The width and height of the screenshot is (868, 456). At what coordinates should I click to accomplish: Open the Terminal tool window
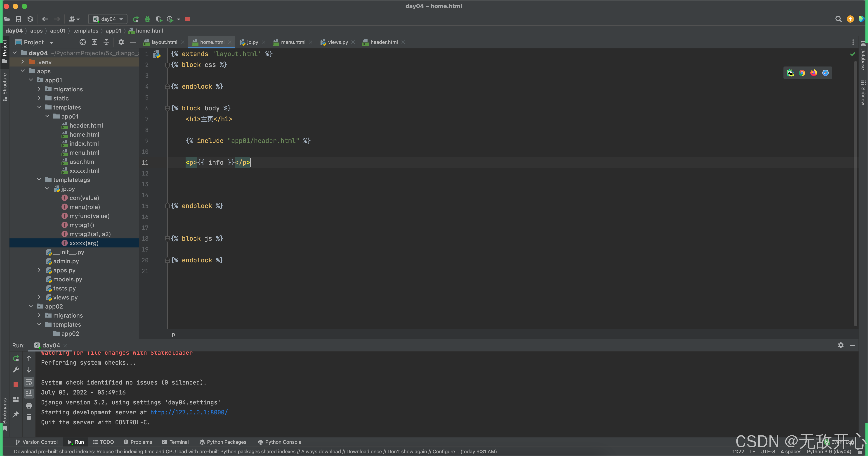pos(175,442)
